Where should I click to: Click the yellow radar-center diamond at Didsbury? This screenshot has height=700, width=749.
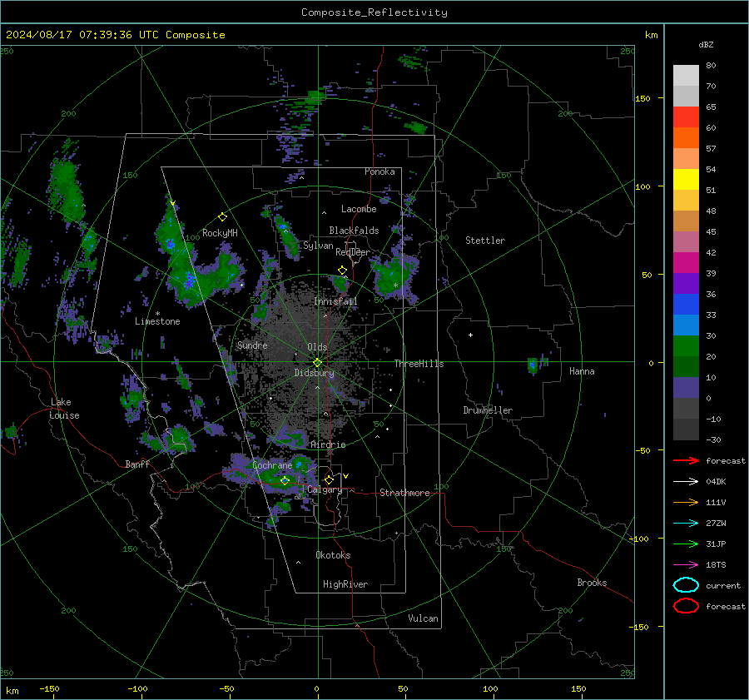pyautogui.click(x=317, y=363)
